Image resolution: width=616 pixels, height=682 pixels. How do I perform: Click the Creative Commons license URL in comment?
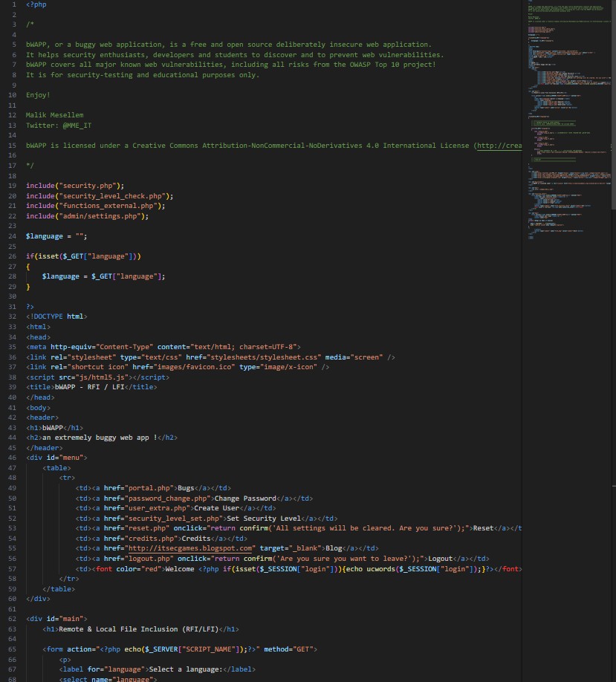(x=499, y=146)
